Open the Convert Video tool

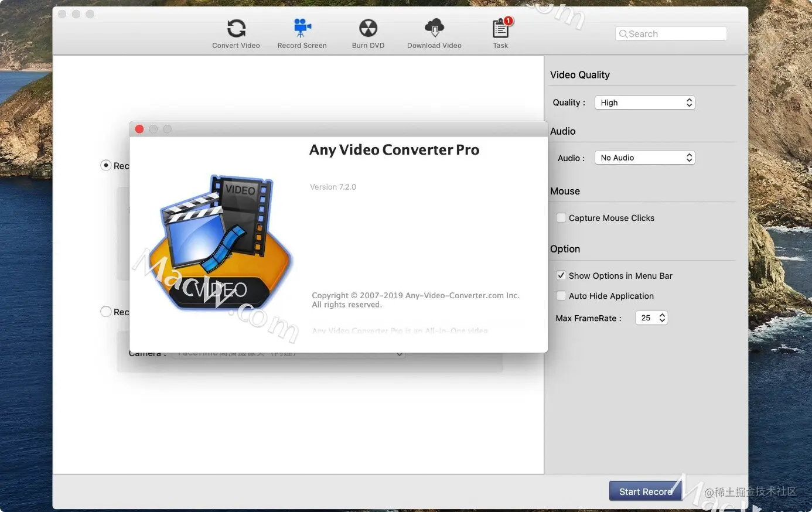[236, 33]
